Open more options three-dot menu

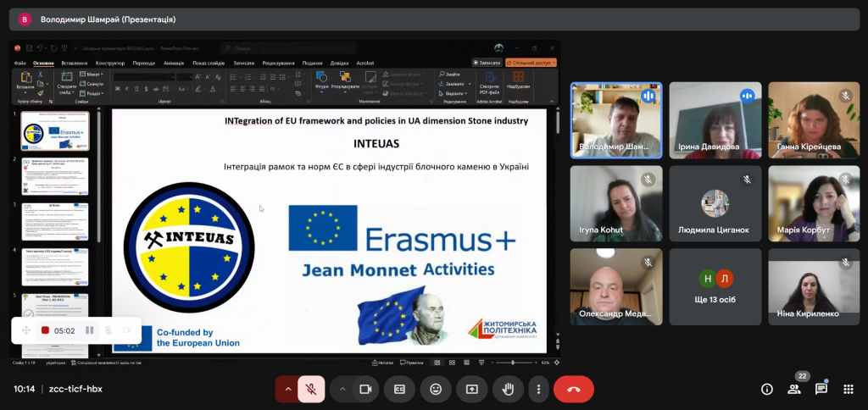click(538, 390)
